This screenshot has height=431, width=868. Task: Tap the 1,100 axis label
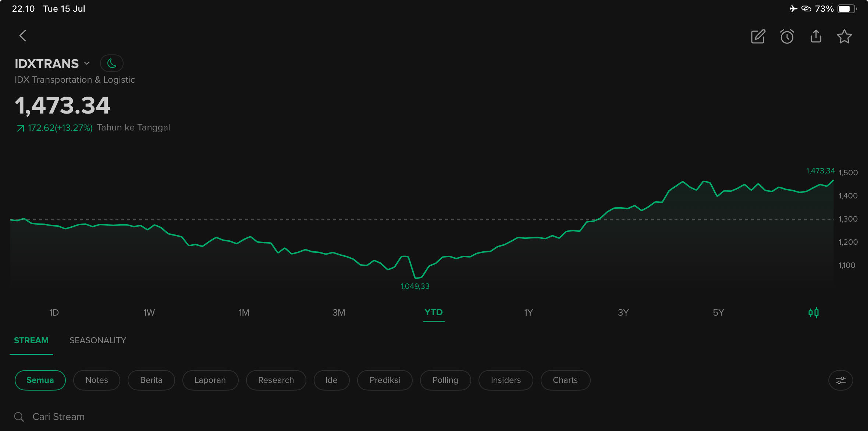click(x=847, y=265)
